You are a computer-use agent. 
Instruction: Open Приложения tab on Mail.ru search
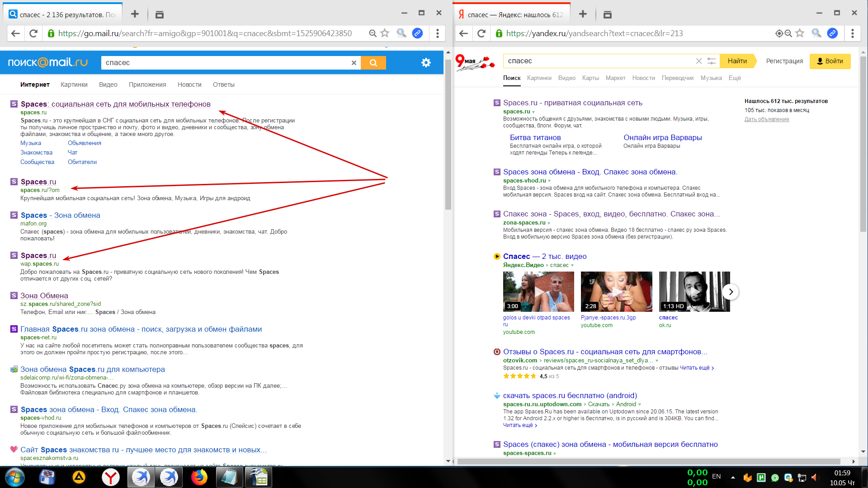tap(147, 84)
